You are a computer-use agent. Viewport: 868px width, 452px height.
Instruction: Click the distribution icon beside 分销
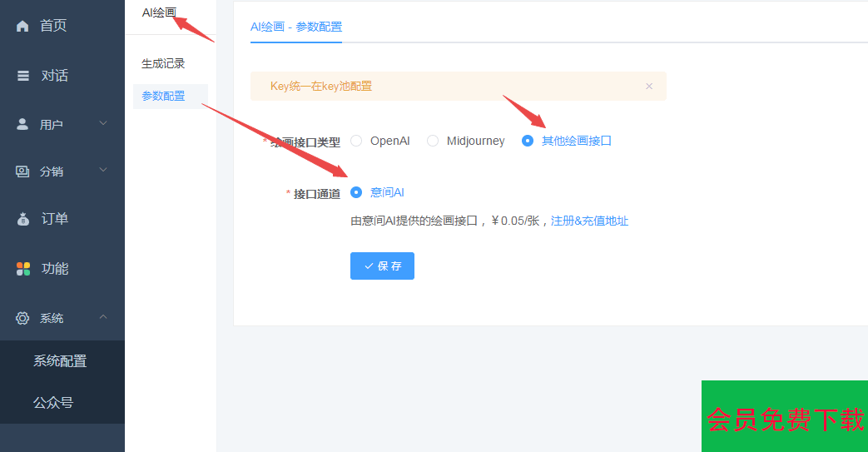tap(22, 171)
